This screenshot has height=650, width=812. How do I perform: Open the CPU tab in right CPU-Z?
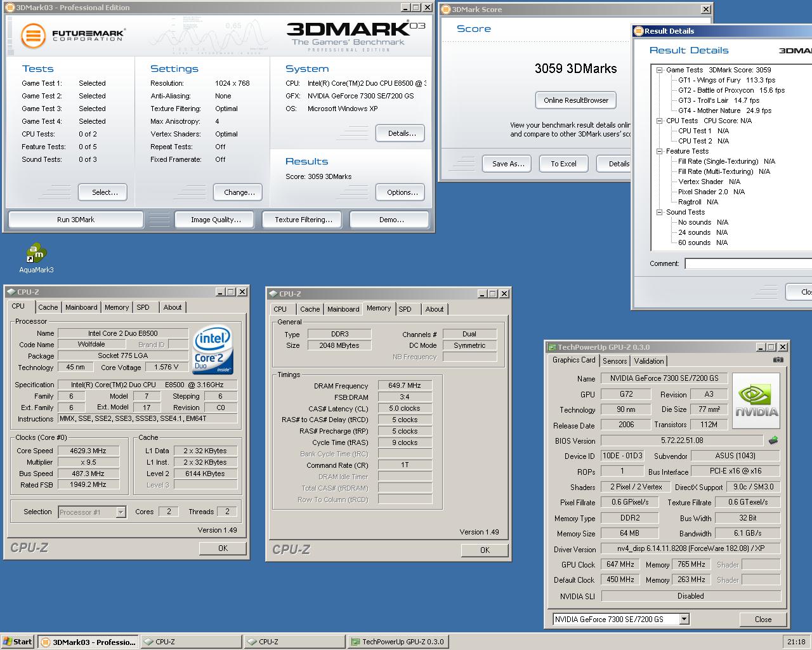click(x=280, y=309)
